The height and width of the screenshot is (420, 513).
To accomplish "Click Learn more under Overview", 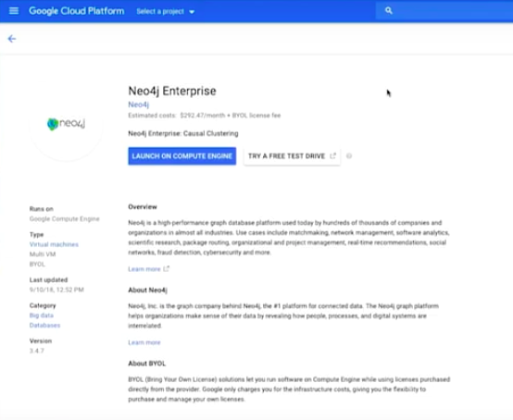I will [144, 269].
